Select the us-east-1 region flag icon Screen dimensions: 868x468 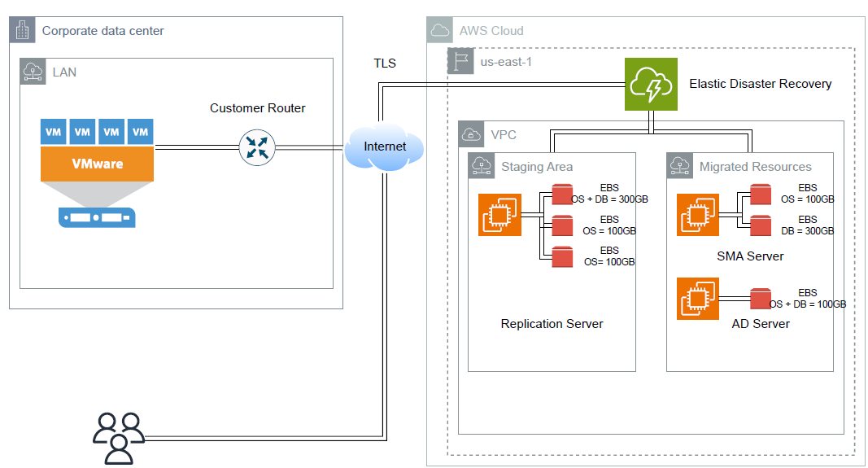(460, 61)
